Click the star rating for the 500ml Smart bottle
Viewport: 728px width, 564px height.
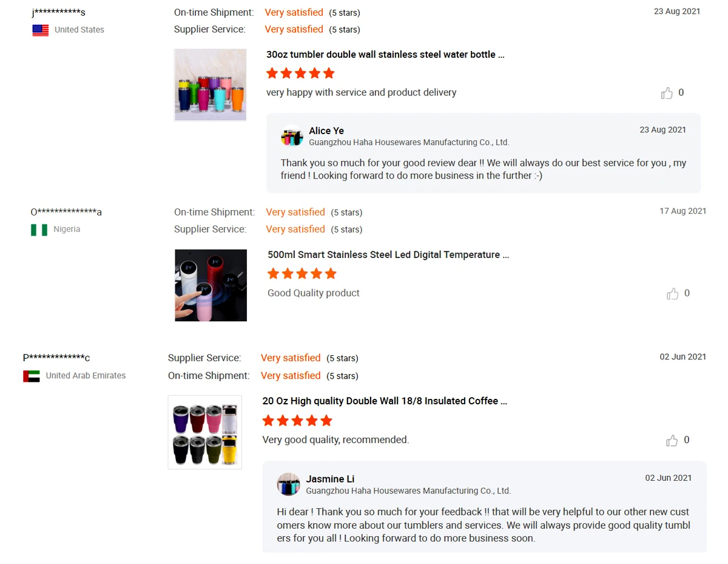(x=302, y=274)
